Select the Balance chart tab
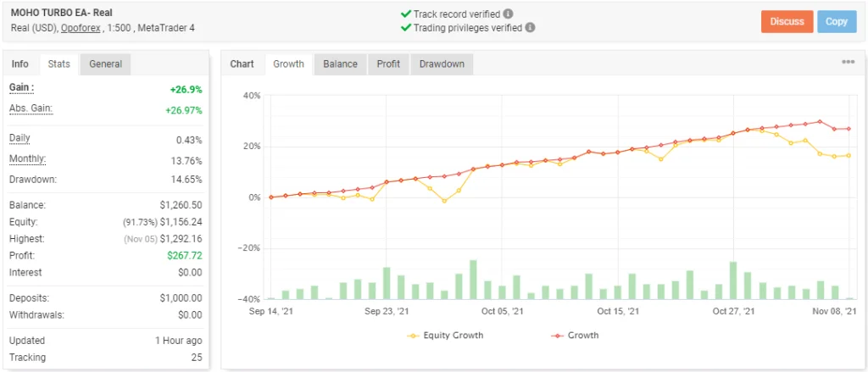868x372 pixels. pos(342,64)
